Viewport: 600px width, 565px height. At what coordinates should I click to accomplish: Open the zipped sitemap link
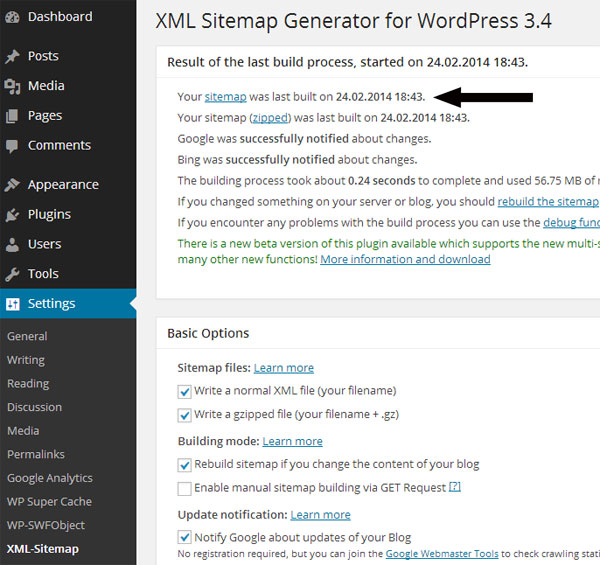pyautogui.click(x=270, y=118)
